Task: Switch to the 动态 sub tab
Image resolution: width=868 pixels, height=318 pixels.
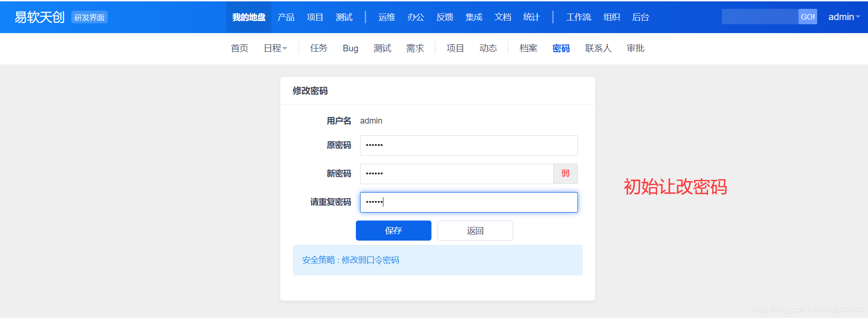Action: 488,48
